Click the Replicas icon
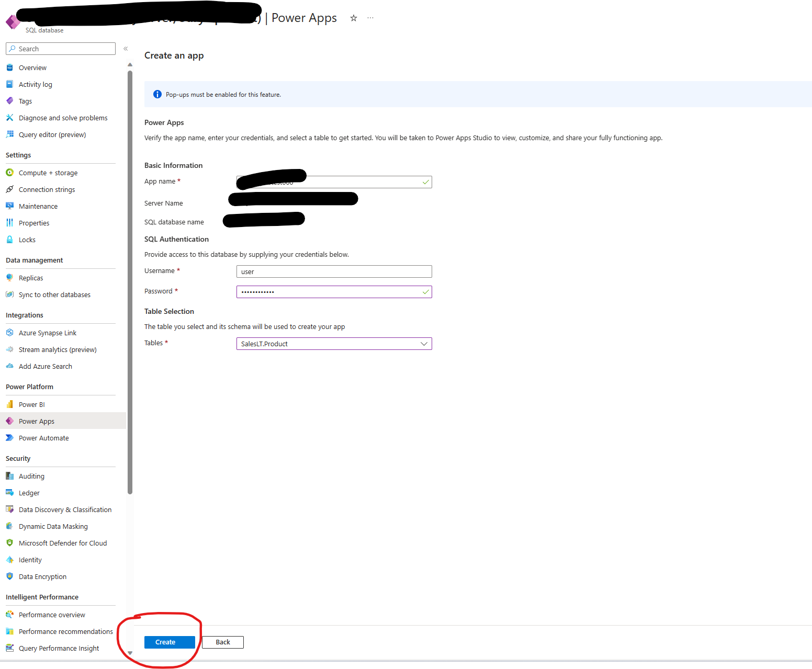This screenshot has height=669, width=812. (x=9, y=278)
